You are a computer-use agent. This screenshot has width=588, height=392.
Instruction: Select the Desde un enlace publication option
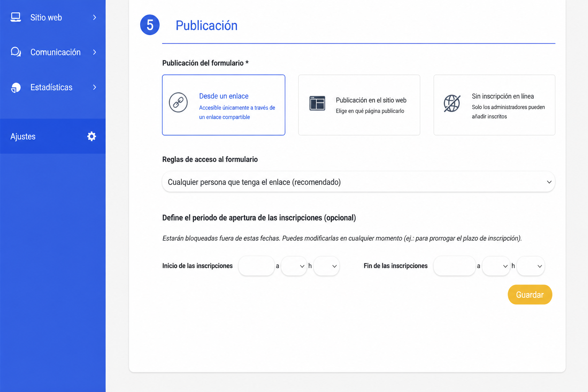[224, 105]
